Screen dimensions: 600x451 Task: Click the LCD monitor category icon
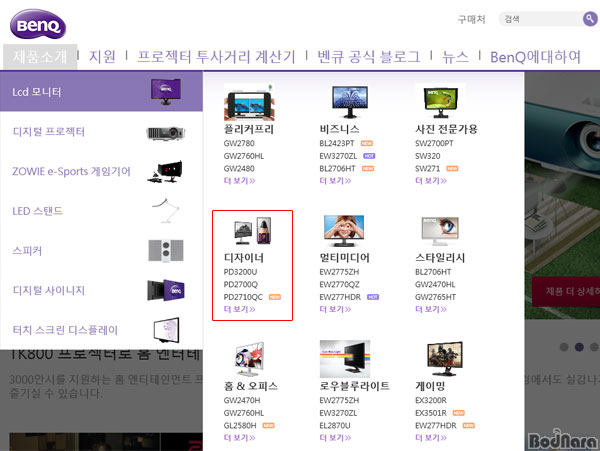pyautogui.click(x=166, y=91)
